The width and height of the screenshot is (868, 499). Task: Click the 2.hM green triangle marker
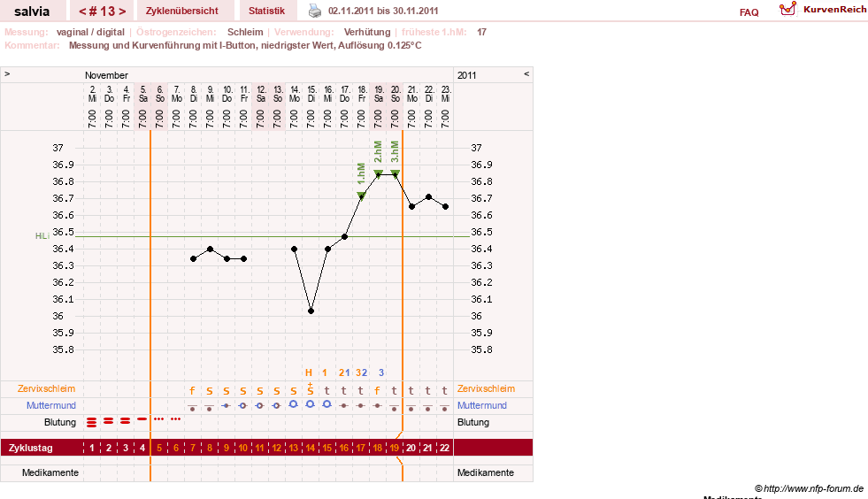(378, 173)
